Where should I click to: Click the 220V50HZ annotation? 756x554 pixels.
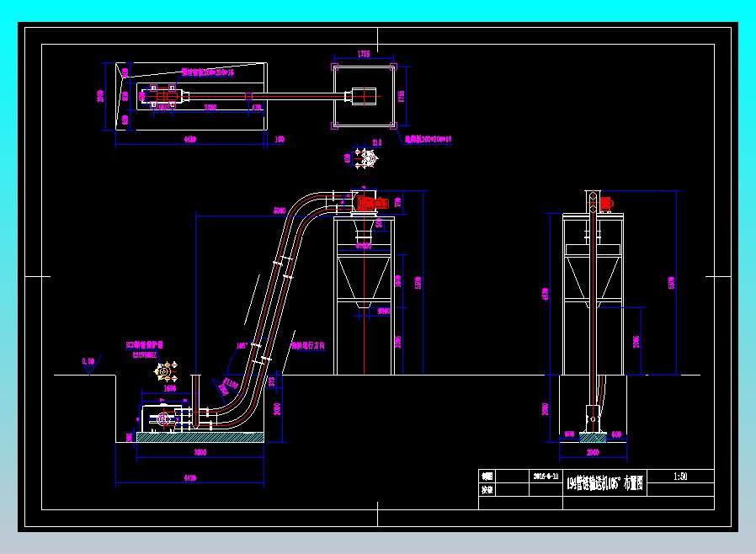click(145, 354)
